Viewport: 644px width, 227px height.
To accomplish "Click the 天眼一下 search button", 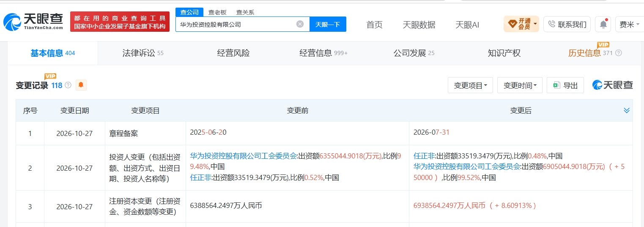I will coord(328,24).
